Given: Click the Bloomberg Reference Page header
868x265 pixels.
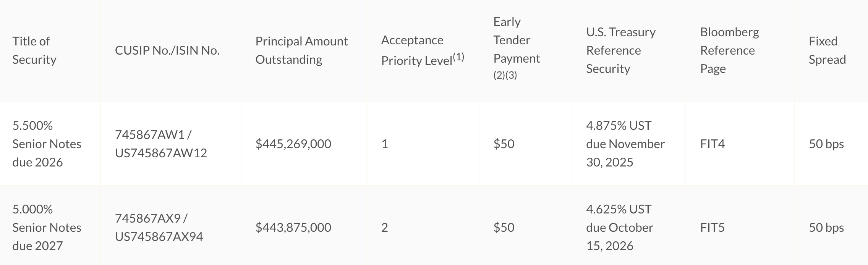Looking at the screenshot, I should [729, 50].
